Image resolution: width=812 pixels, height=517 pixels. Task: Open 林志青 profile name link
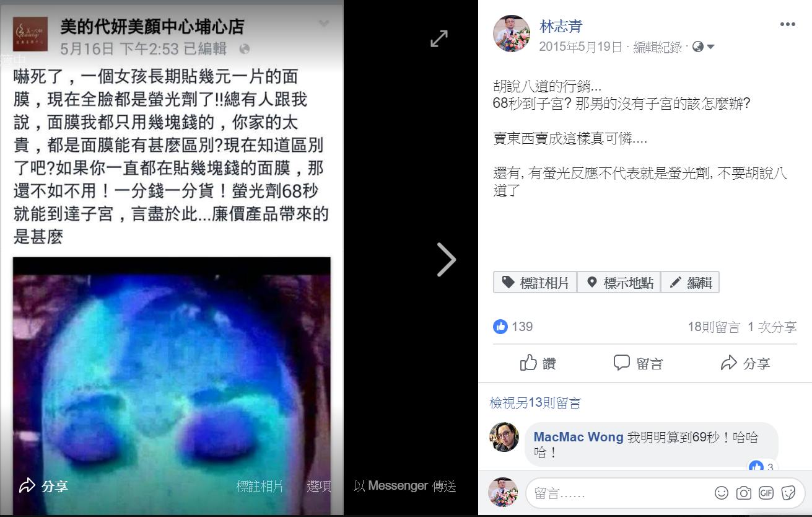561,27
